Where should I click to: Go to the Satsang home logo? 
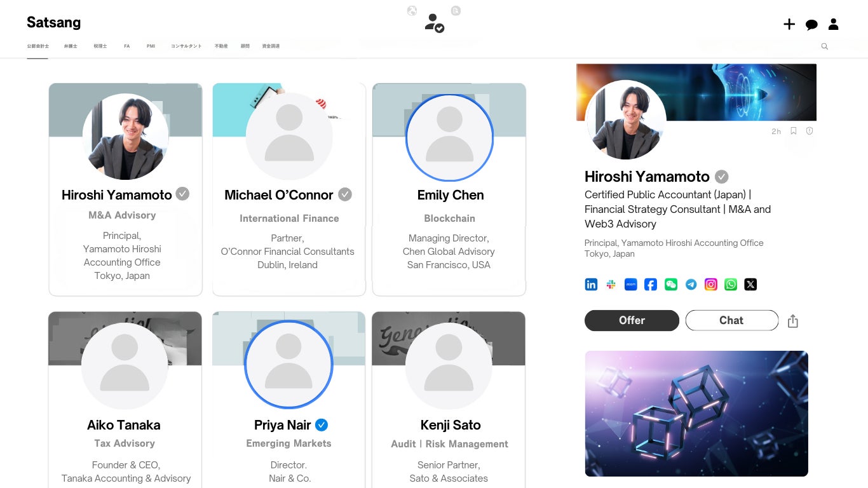coord(54,23)
